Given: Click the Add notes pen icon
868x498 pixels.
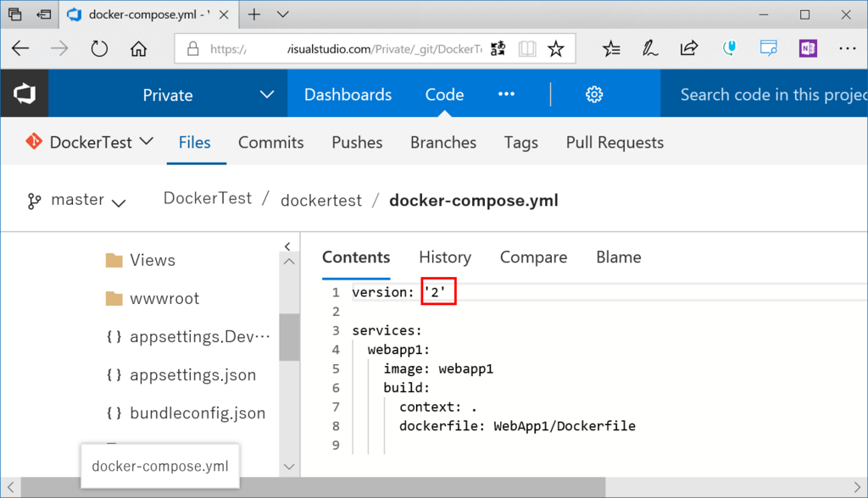Looking at the screenshot, I should [x=650, y=48].
